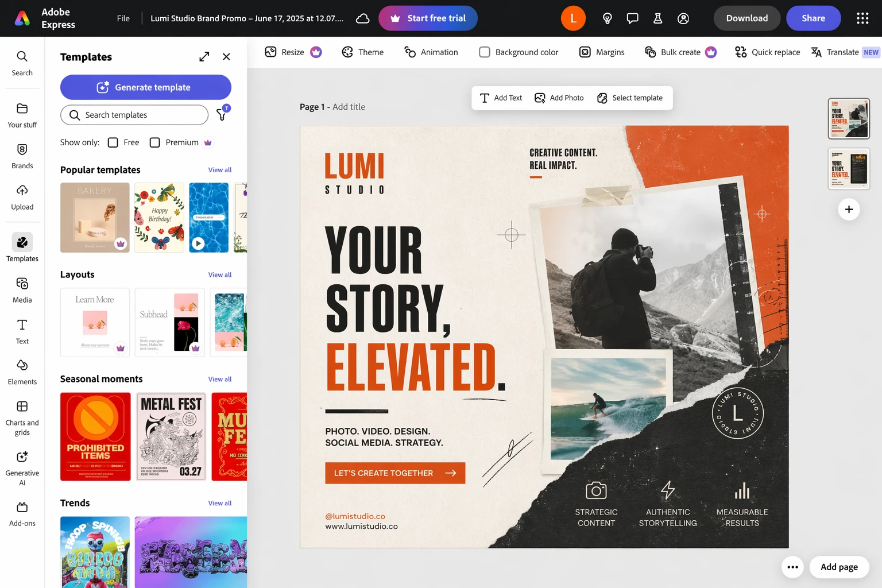
Task: Enable the Free templates checkbox
Action: point(113,142)
